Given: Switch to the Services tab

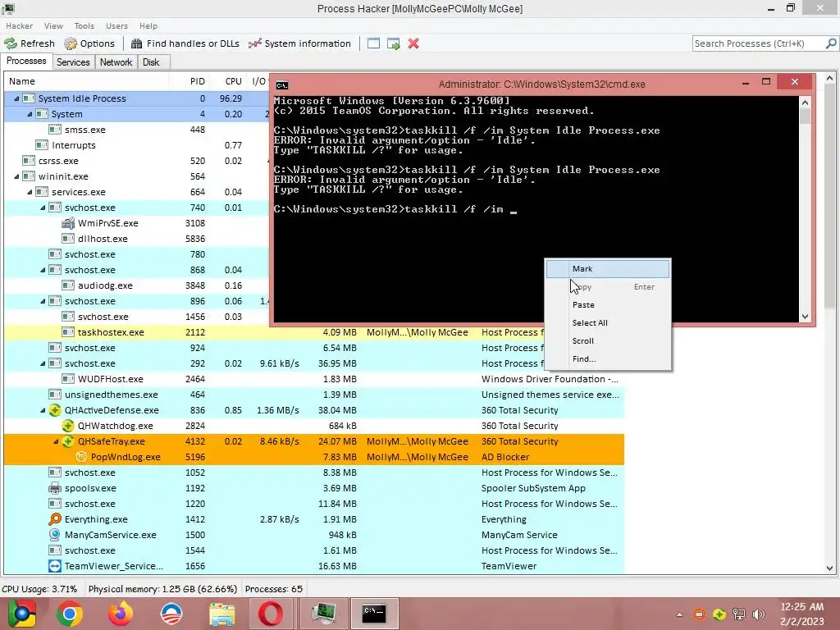Looking at the screenshot, I should pos(73,62).
